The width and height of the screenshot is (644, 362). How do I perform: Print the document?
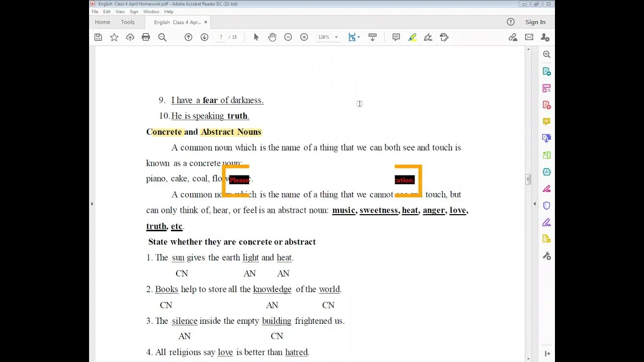(x=146, y=37)
